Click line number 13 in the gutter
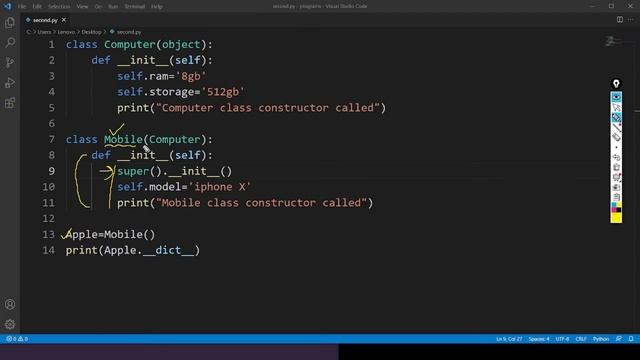The height and width of the screenshot is (360, 640). tap(48, 235)
